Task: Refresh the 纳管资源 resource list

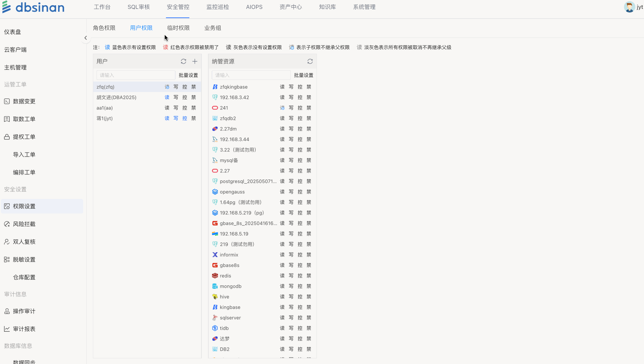Action: coord(310,61)
